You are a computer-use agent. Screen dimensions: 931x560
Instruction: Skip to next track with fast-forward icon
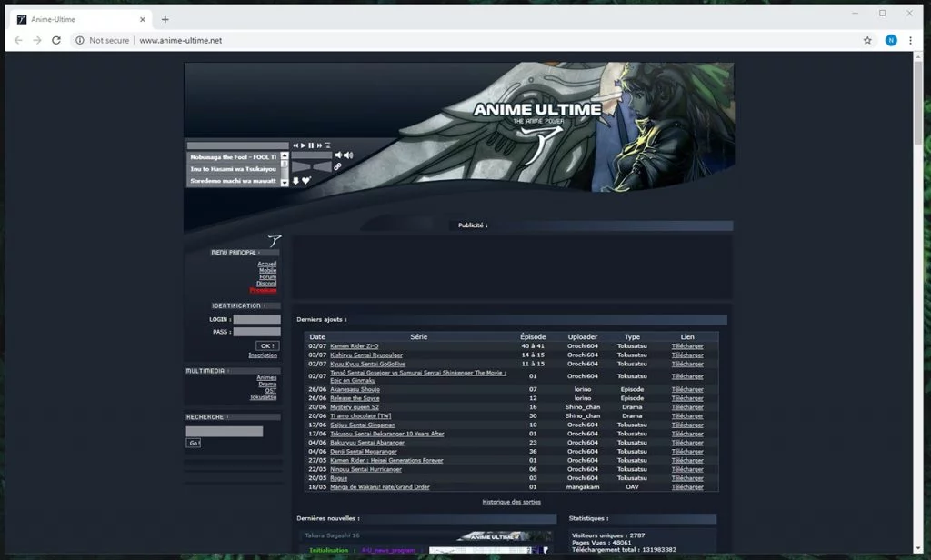pyautogui.click(x=319, y=145)
